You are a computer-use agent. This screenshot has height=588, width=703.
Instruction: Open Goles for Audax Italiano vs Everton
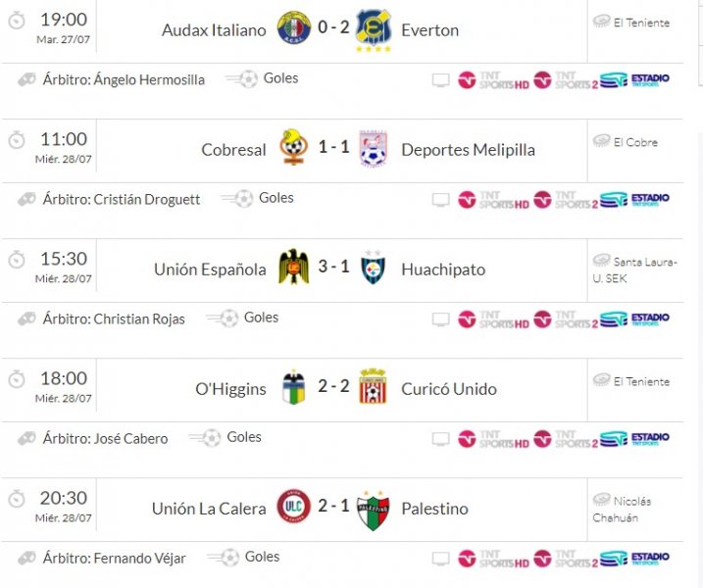pos(280,78)
